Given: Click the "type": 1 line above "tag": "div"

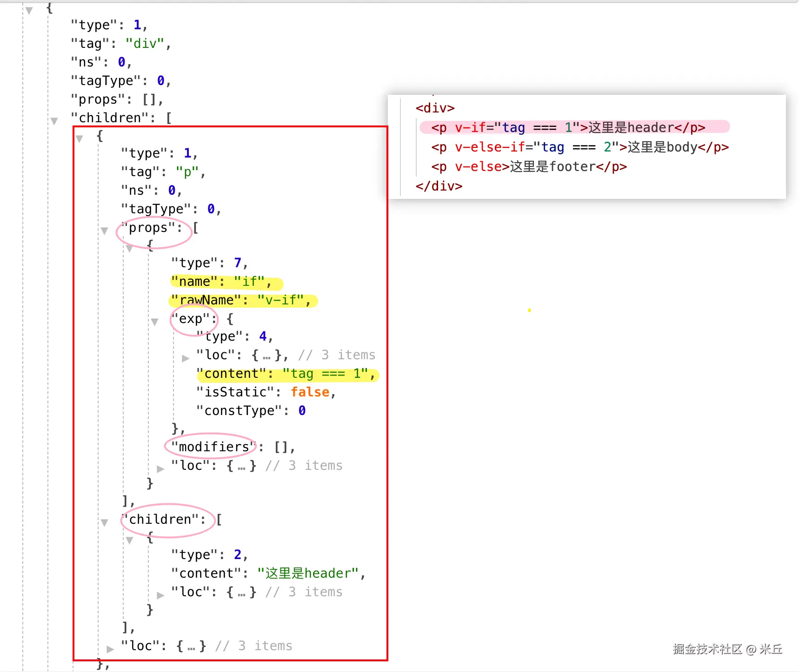Looking at the screenshot, I should point(109,25).
